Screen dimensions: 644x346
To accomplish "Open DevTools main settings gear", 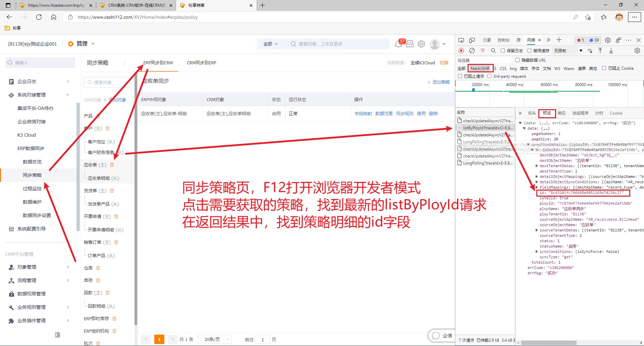I will click(608, 40).
